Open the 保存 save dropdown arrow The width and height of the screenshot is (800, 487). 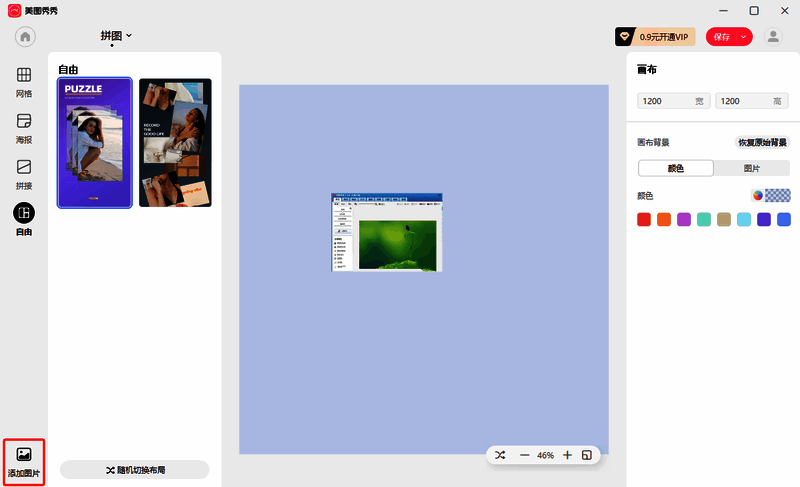(x=744, y=37)
